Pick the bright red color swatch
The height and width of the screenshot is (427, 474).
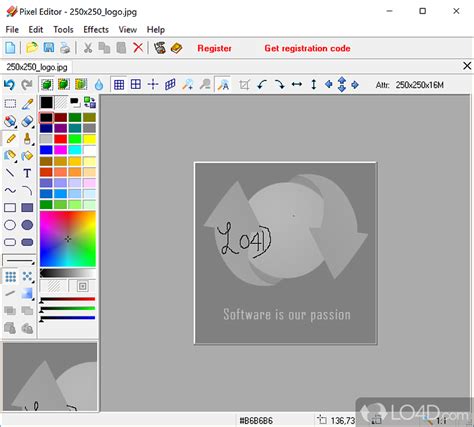61,139
